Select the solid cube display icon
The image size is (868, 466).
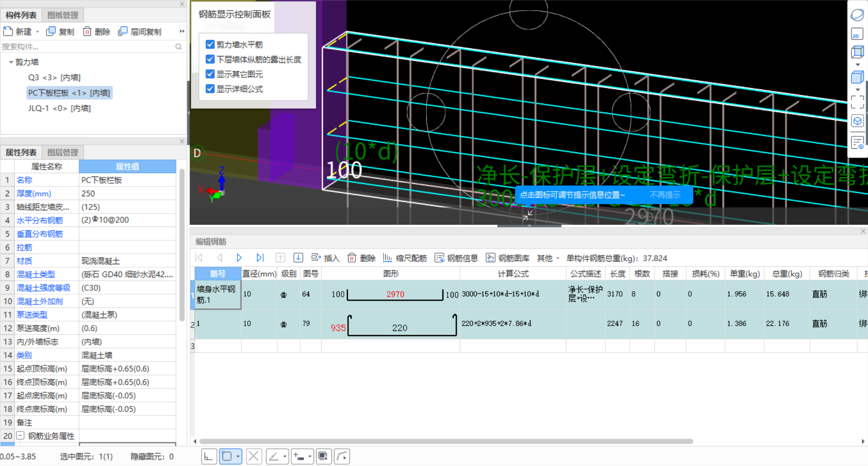point(857,77)
